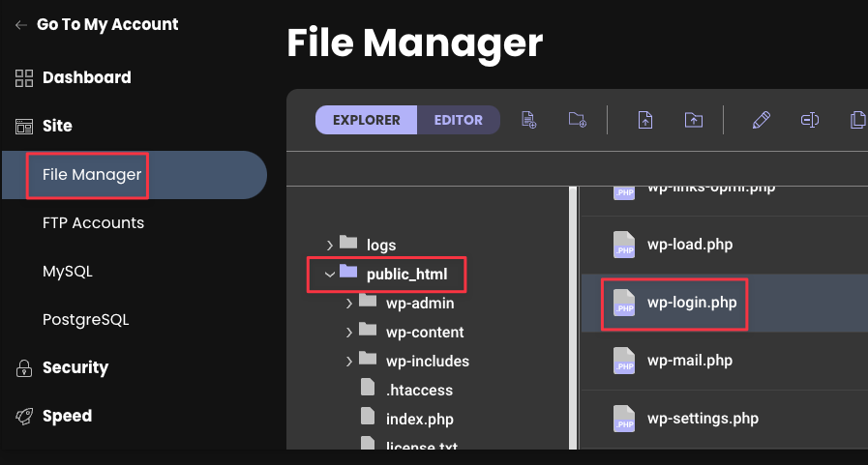This screenshot has width=868, height=465.
Task: Click the Folder Upload toolbar icon
Action: (x=694, y=120)
